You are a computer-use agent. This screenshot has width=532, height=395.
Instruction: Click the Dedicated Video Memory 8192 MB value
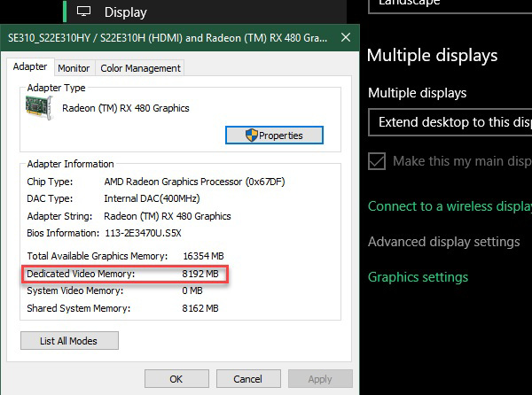pos(200,274)
